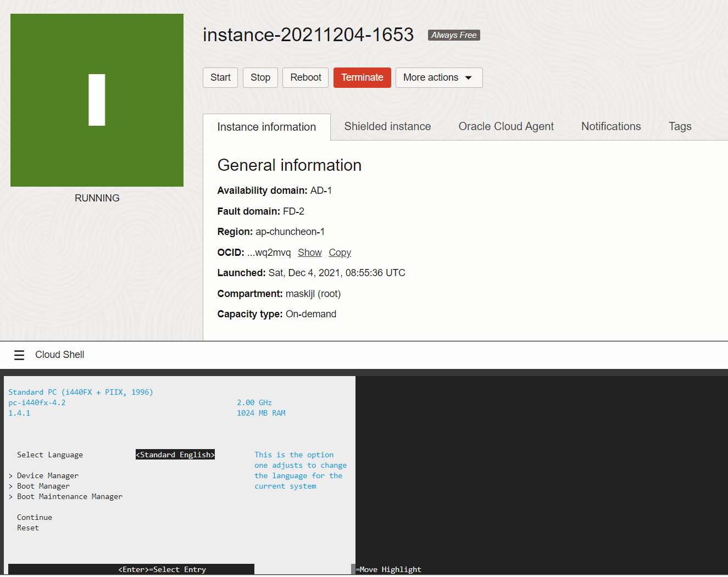Click the Cloud Shell title
728x577 pixels.
click(60, 355)
